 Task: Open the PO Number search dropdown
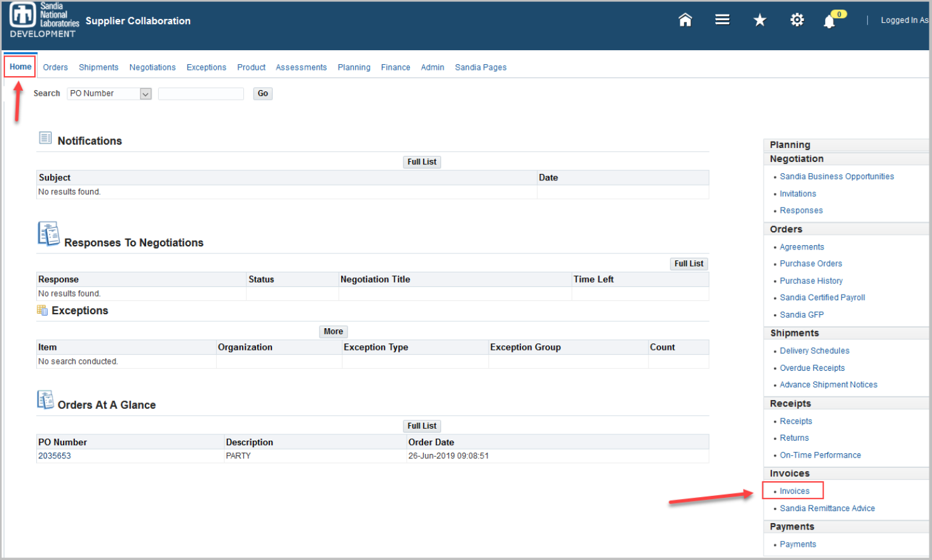pyautogui.click(x=146, y=93)
